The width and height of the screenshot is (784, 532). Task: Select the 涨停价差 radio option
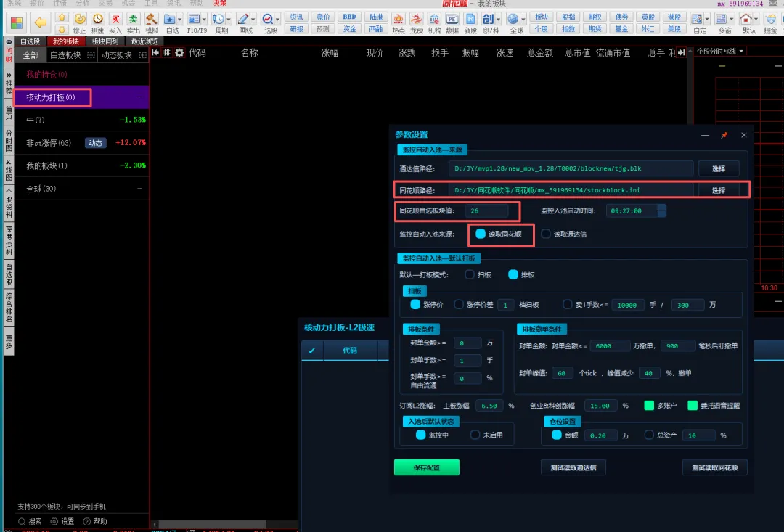[459, 304]
